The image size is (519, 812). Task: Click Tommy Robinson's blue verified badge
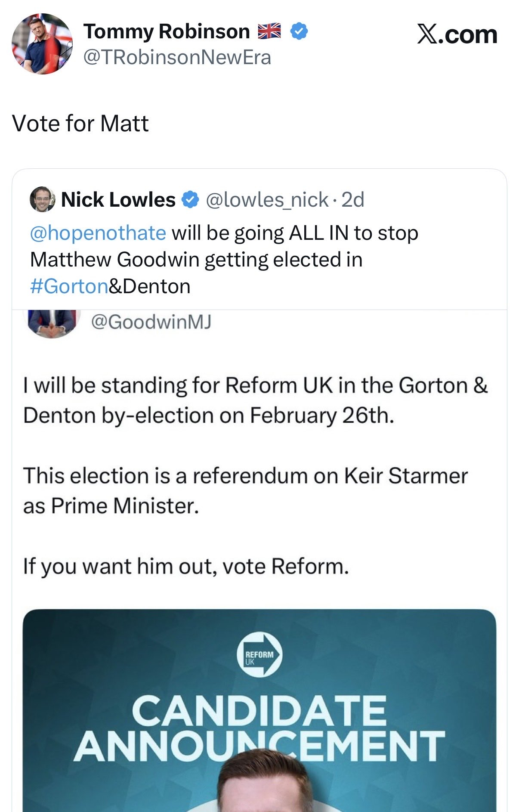click(299, 31)
